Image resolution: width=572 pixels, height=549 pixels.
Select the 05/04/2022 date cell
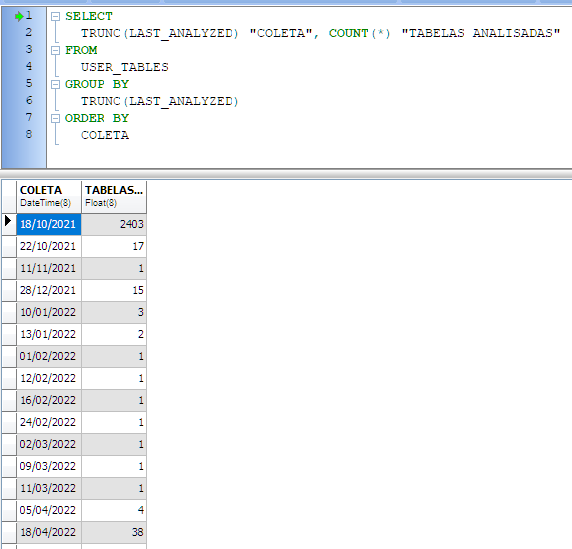49,510
